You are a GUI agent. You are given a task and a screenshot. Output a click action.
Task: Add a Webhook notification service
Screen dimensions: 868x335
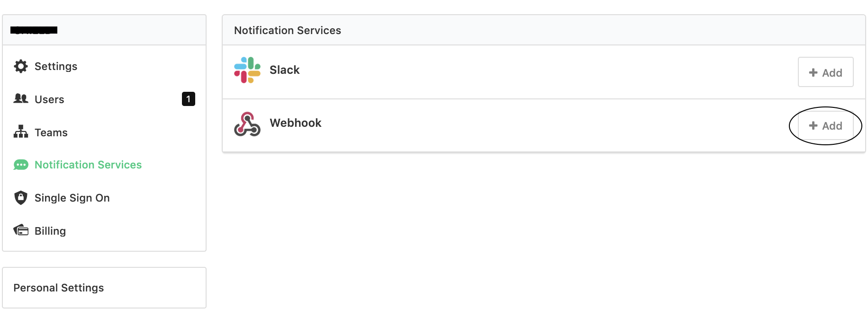(x=825, y=125)
